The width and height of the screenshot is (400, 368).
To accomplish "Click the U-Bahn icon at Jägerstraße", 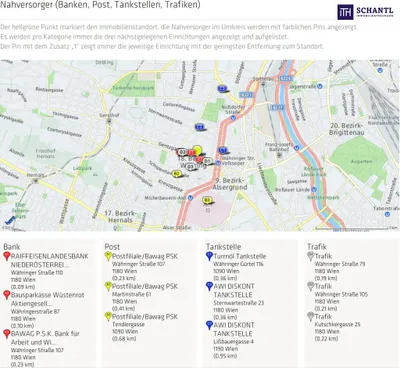I will [x=320, y=86].
